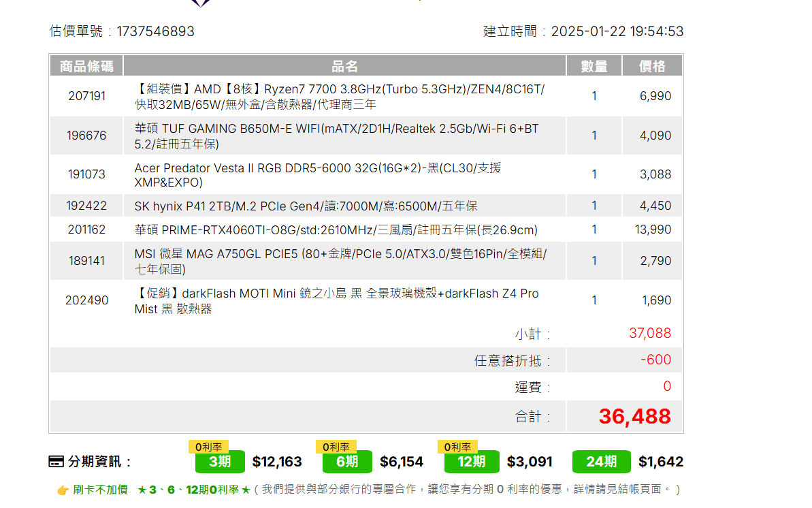Click product barcode 196676
Screen dimensions: 812x508
[86, 136]
